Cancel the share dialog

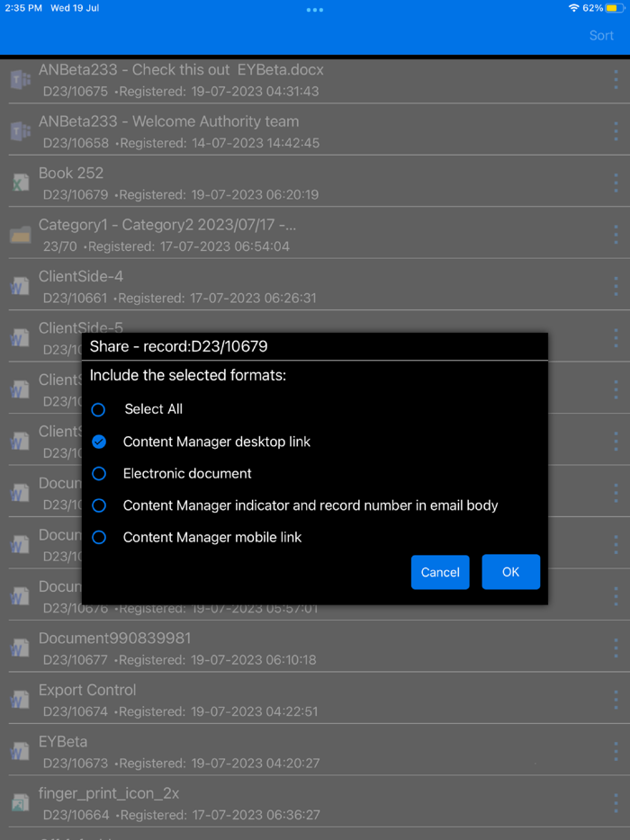pos(440,572)
